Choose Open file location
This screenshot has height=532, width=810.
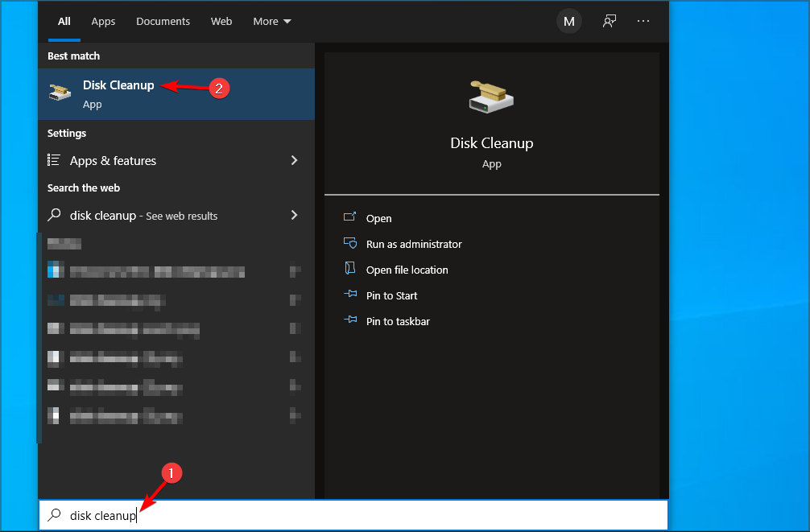point(407,270)
